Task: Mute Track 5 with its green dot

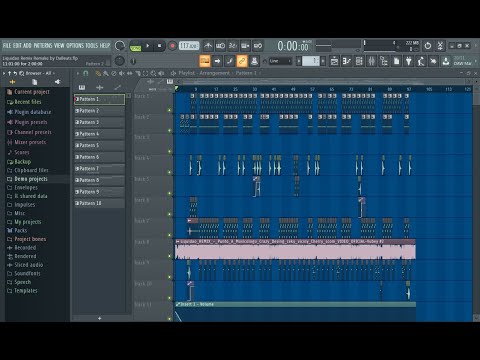Action: [169, 193]
